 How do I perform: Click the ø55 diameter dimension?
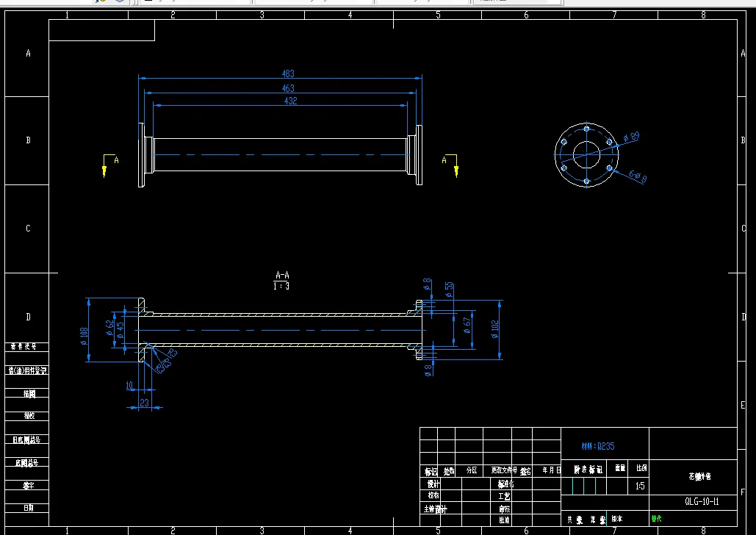pyautogui.click(x=449, y=290)
